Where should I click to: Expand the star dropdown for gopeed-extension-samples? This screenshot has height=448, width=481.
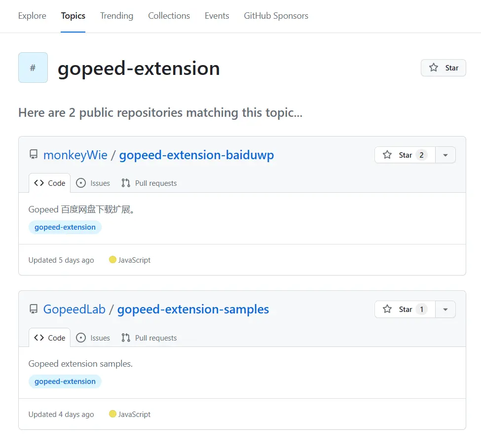pos(445,309)
